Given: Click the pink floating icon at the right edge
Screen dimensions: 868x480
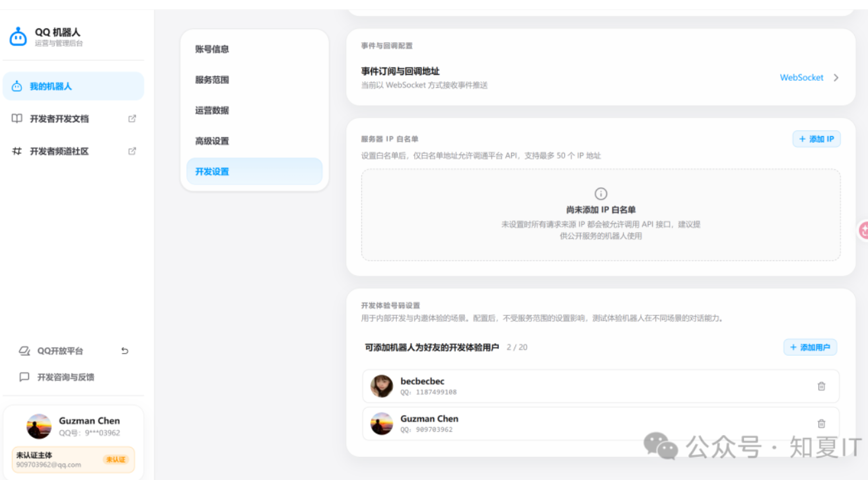Looking at the screenshot, I should (x=863, y=230).
